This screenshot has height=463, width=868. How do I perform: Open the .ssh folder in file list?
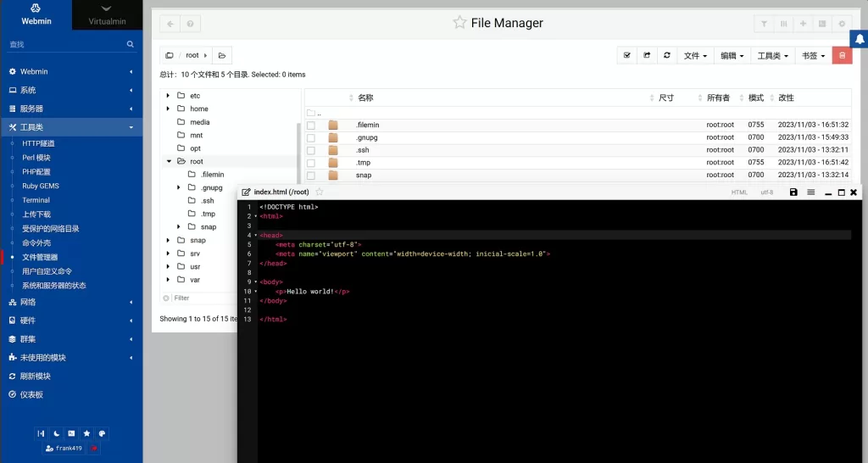pos(362,150)
